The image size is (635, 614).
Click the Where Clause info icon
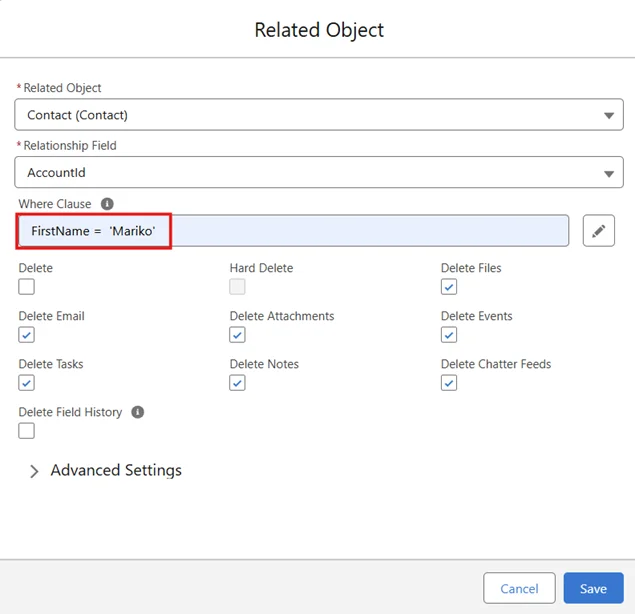[107, 204]
